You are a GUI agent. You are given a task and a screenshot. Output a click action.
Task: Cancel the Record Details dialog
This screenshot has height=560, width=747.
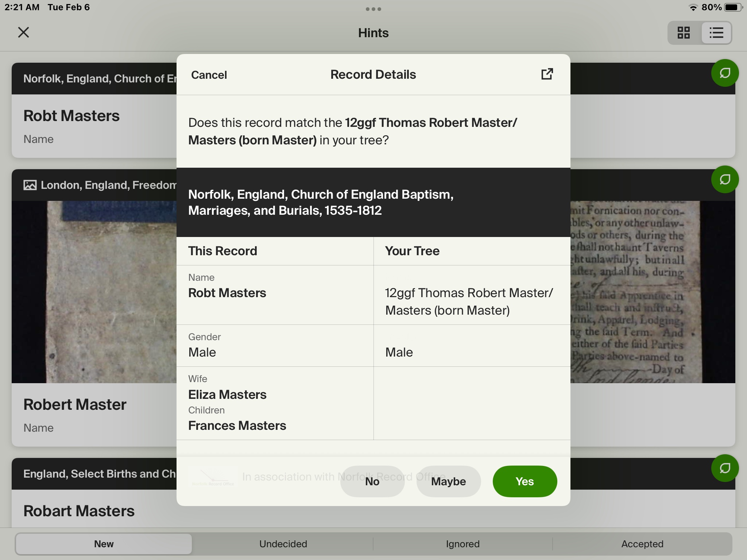[x=209, y=75]
